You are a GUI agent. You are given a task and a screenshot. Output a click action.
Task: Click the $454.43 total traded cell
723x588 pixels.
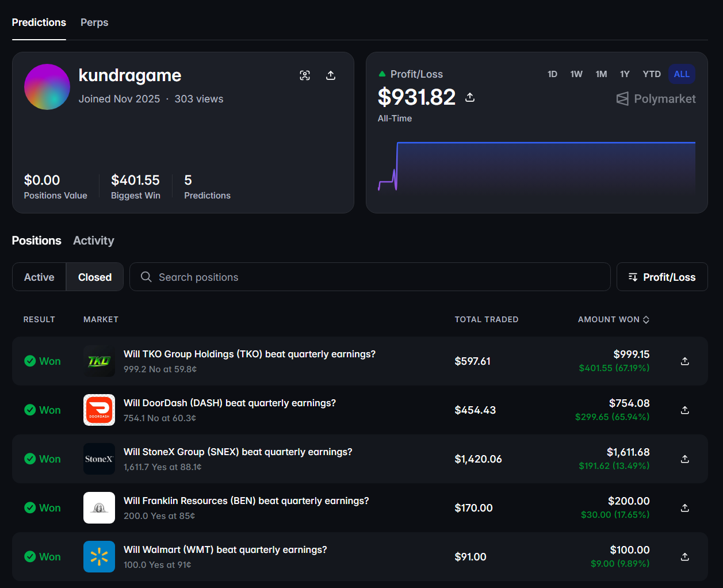click(475, 410)
